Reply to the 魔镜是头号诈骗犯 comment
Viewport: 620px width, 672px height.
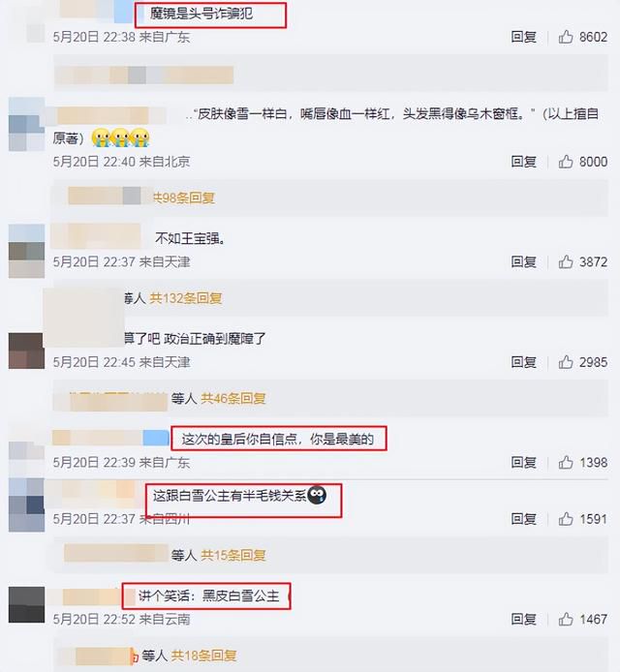[x=523, y=37]
